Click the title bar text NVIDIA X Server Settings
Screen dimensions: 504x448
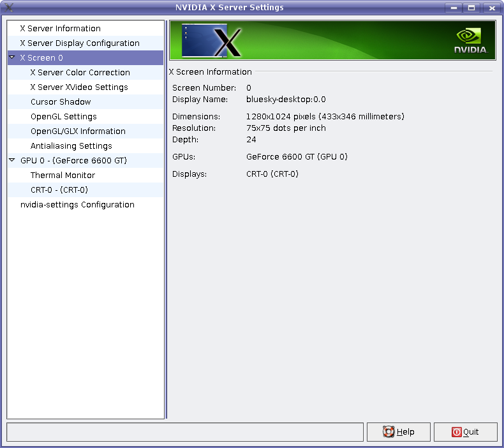(x=229, y=8)
